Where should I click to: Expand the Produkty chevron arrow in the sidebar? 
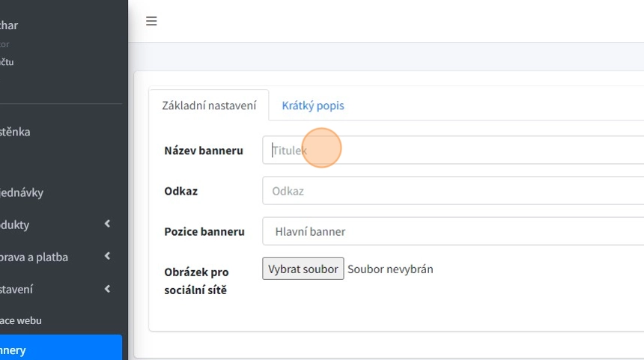[x=107, y=224]
